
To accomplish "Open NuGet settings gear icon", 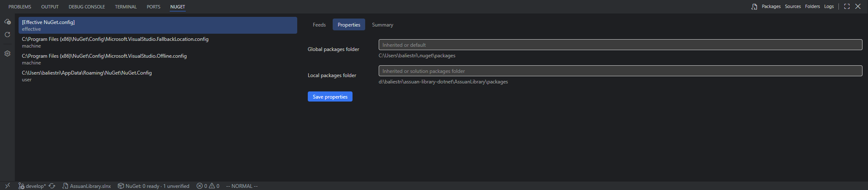I will pos(7,54).
